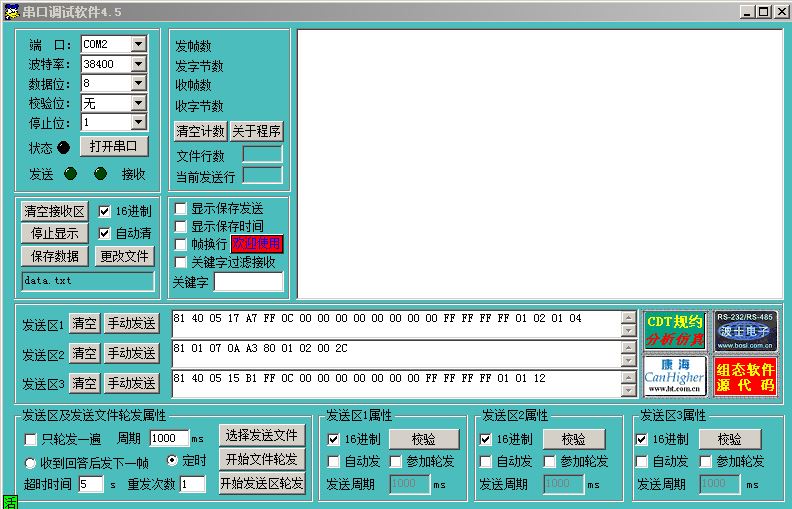The image size is (792, 509).
Task: Click the 开始文件轮发 button
Action: 262,459
